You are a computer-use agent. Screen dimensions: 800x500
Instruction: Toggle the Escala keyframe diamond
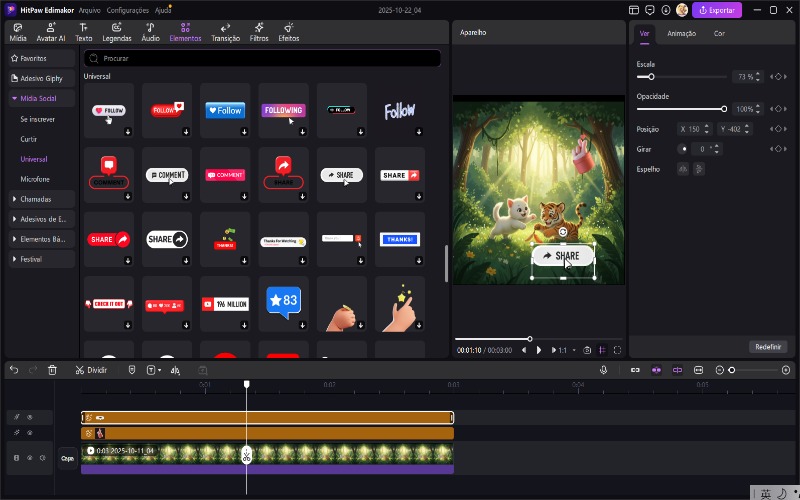777,76
